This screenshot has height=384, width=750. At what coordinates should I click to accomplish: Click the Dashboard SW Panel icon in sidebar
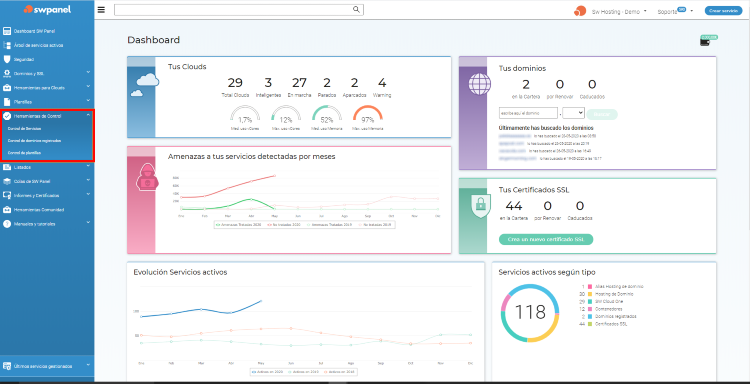click(7, 31)
